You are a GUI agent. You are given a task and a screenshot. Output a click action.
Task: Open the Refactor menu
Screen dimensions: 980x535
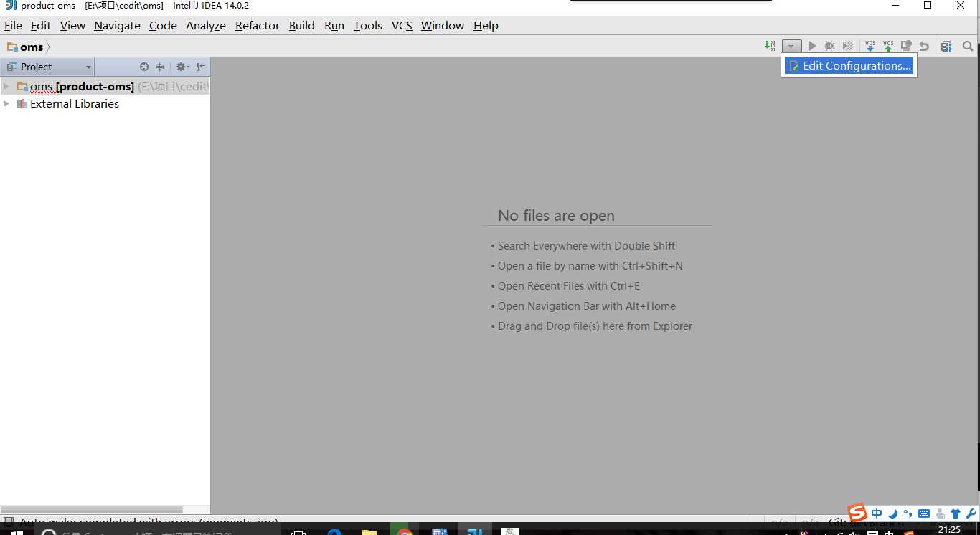(258, 25)
